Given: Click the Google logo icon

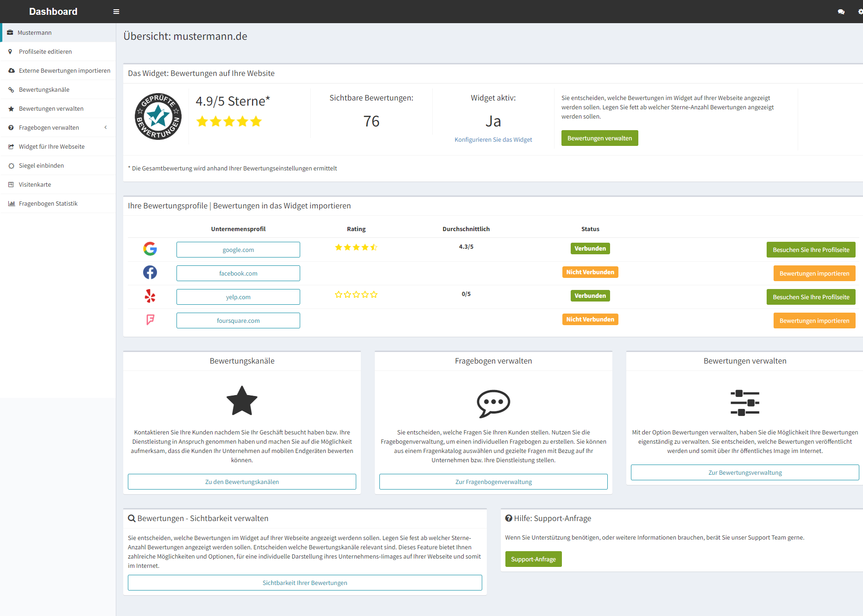Looking at the screenshot, I should click(150, 249).
